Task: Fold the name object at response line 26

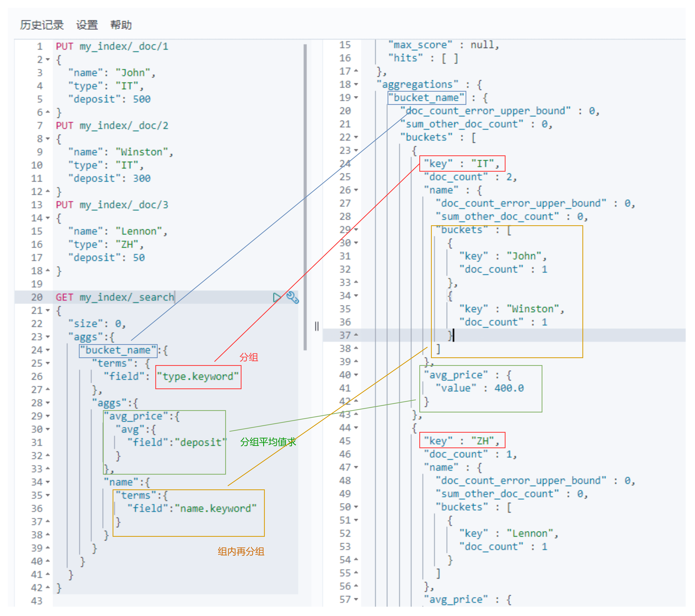Action: click(356, 190)
